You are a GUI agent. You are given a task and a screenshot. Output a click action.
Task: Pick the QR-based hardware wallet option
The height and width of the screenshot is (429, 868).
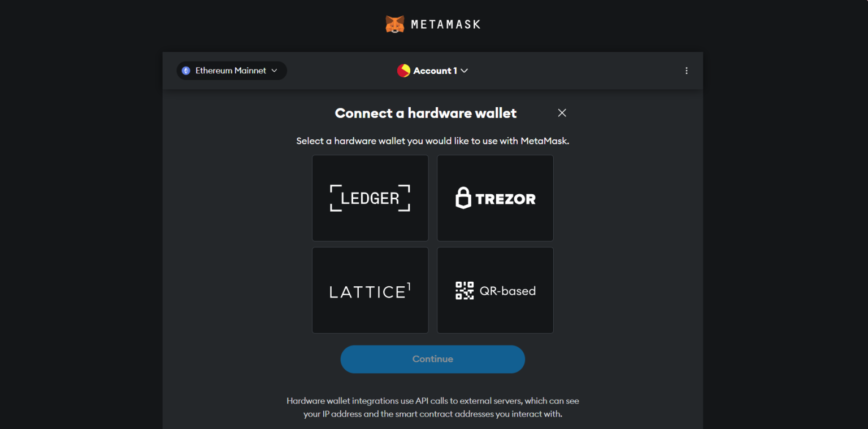(495, 290)
